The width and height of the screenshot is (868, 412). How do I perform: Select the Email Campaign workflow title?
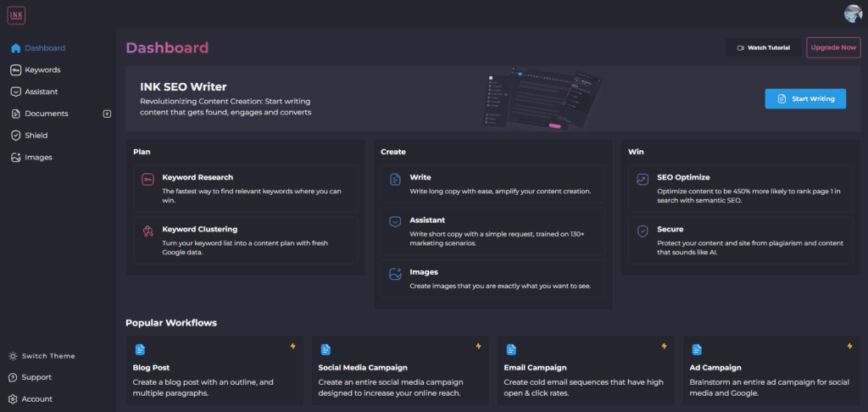point(536,368)
